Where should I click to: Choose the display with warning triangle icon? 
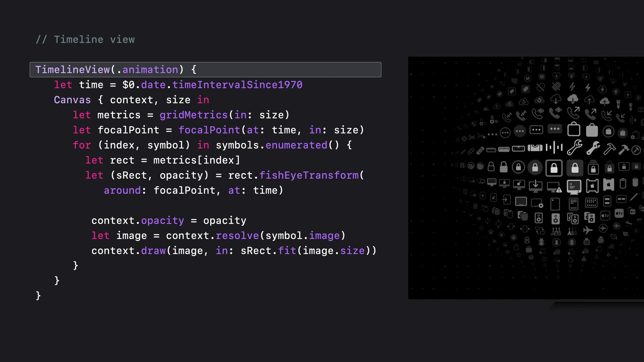click(554, 187)
